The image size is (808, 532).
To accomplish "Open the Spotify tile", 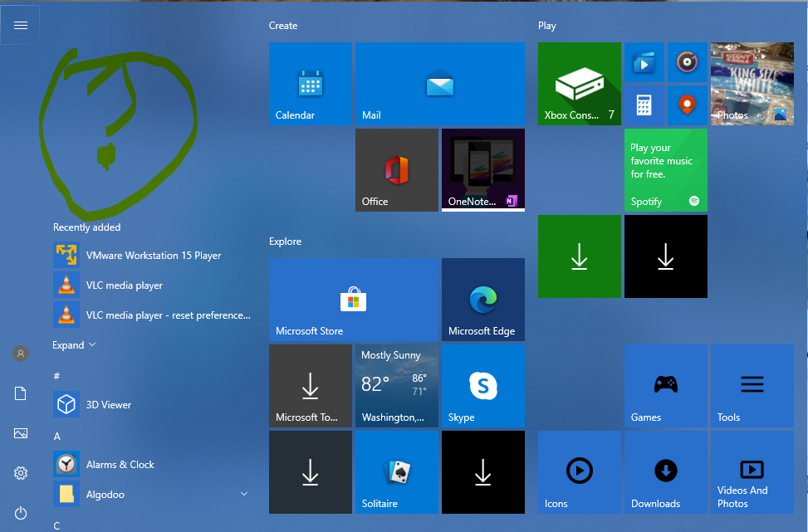I will 666,170.
